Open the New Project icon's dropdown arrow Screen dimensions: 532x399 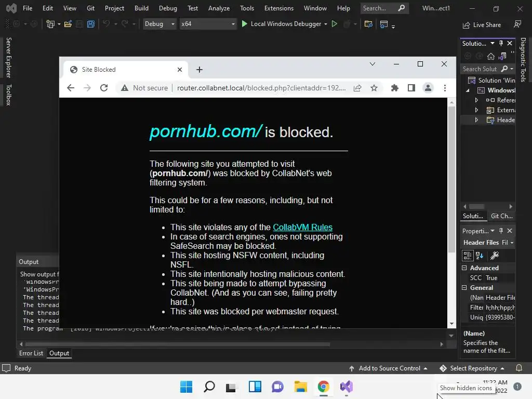click(59, 24)
